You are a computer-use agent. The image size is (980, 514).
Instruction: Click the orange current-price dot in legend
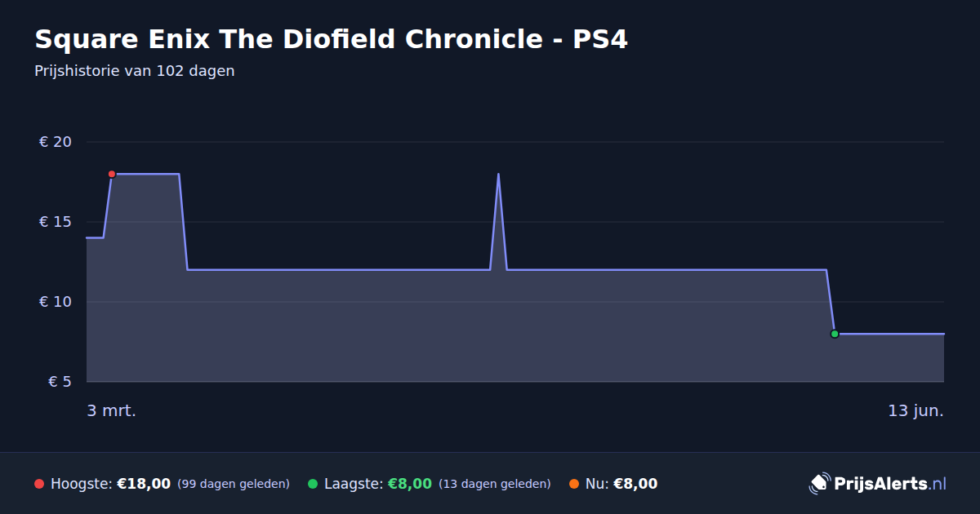(574, 484)
